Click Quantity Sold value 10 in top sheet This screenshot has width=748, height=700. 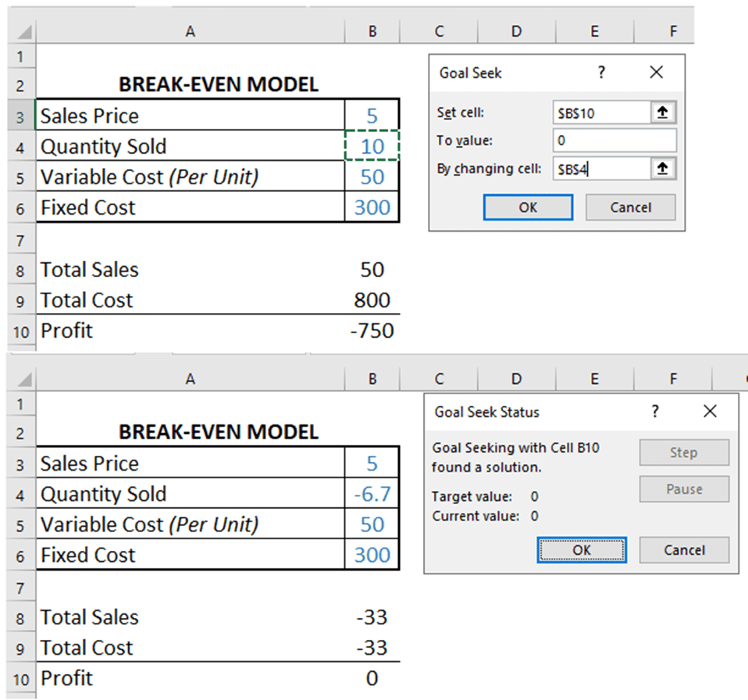372,146
